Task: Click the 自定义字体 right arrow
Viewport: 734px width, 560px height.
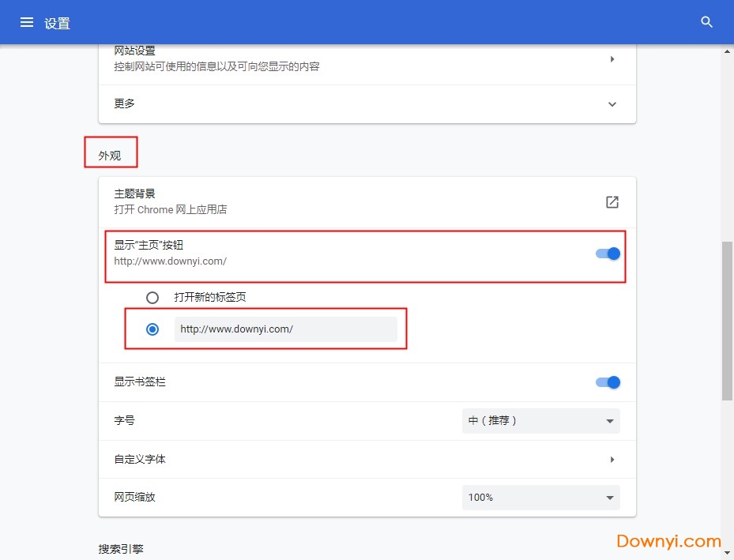Action: coord(612,460)
